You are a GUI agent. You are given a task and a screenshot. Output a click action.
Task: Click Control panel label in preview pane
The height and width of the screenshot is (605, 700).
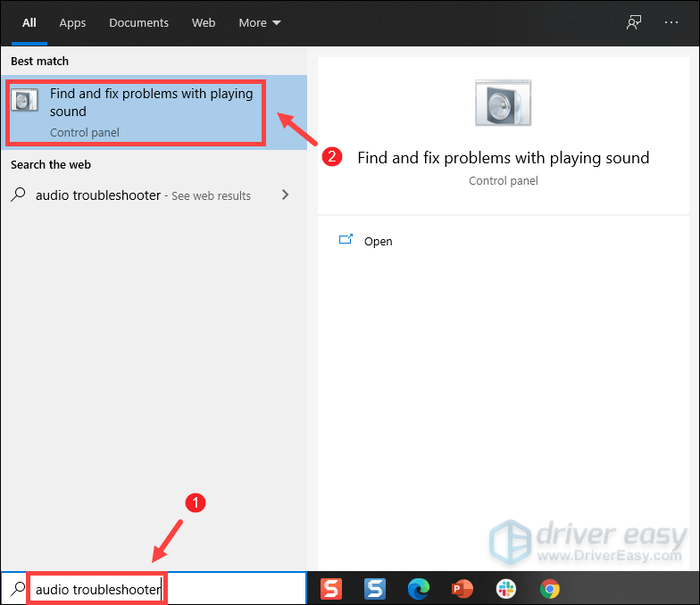[x=504, y=180]
